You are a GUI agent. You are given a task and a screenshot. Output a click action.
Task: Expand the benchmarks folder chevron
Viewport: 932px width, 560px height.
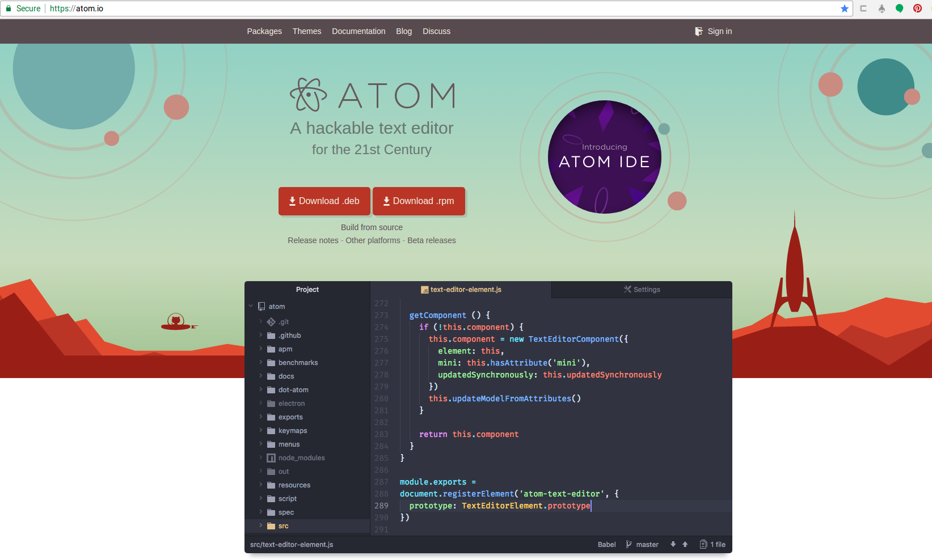pyautogui.click(x=261, y=362)
